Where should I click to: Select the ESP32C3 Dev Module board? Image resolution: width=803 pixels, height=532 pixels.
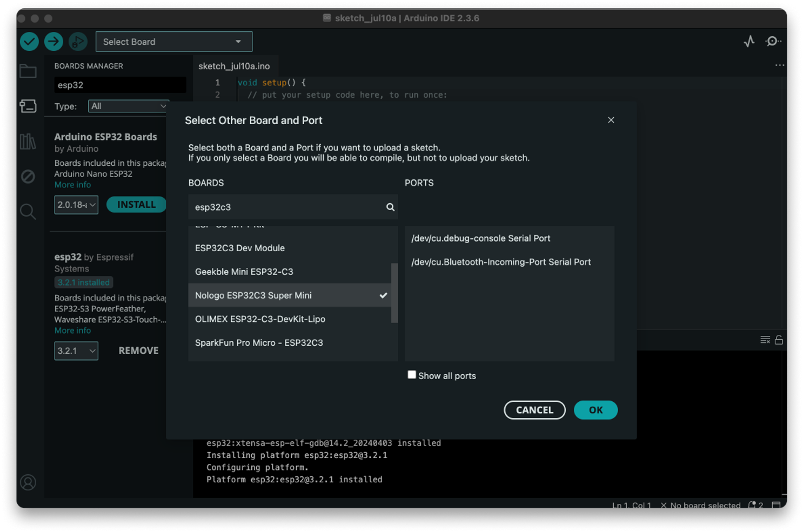click(x=290, y=248)
